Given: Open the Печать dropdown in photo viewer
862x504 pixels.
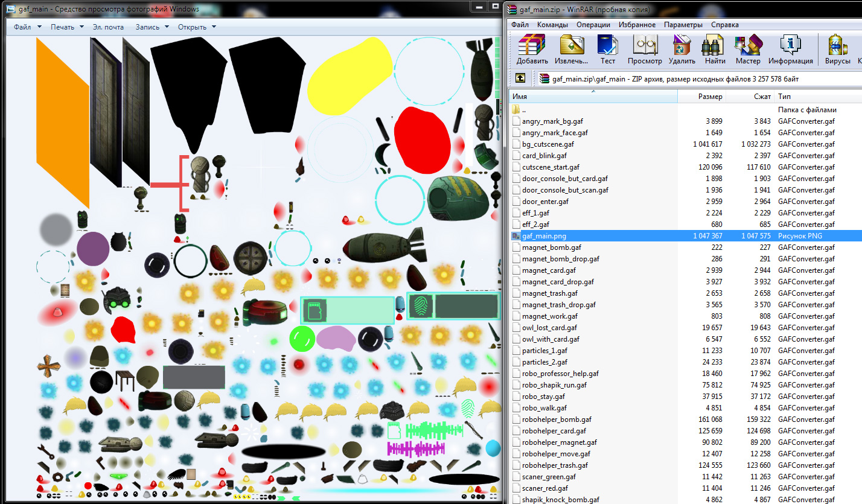Looking at the screenshot, I should pyautogui.click(x=67, y=27).
